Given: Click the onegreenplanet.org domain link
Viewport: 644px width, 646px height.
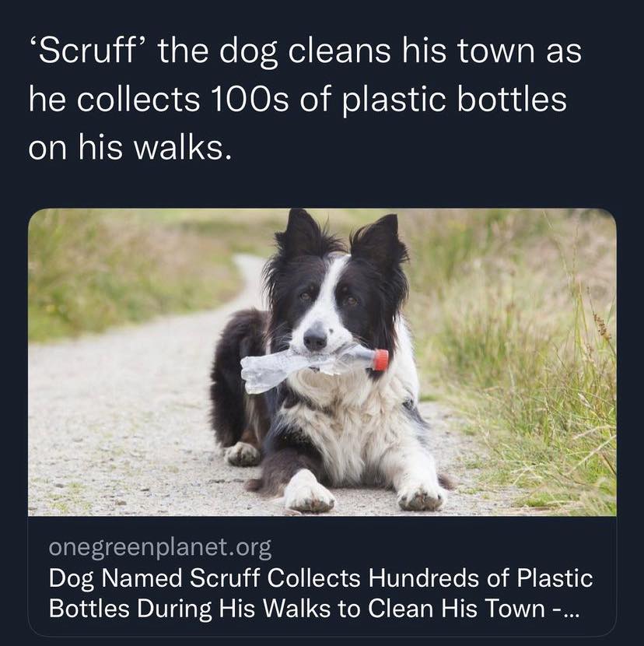Looking at the screenshot, I should pos(159,547).
